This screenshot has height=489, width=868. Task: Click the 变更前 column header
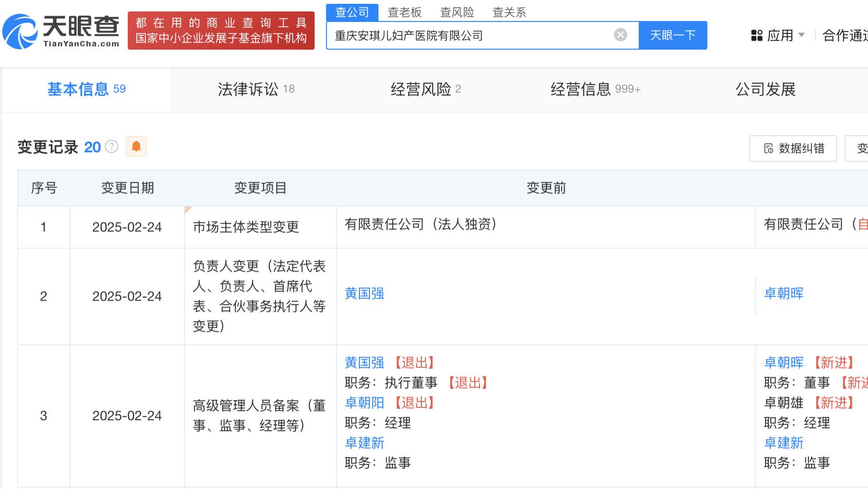(546, 188)
